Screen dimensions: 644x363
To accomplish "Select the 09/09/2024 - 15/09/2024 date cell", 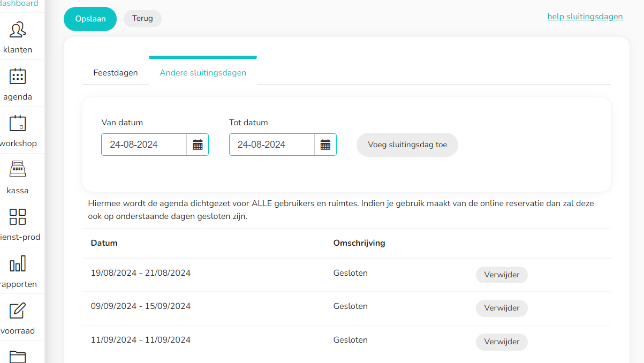I will (x=141, y=306).
